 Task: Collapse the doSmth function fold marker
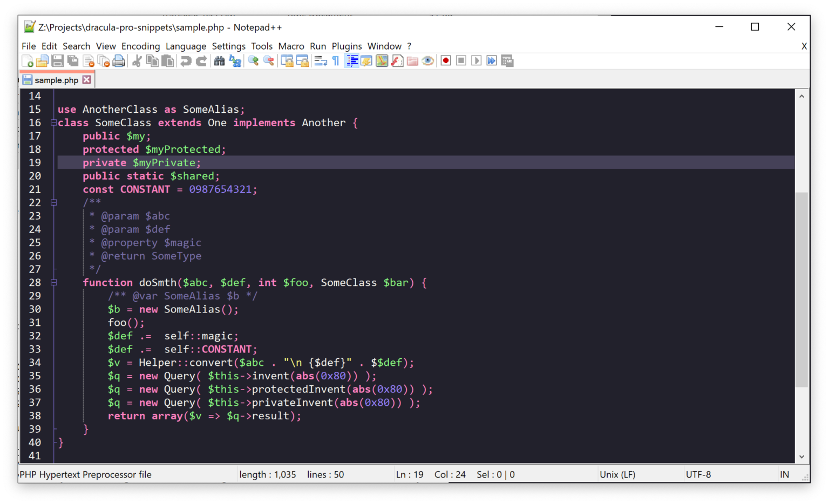(53, 282)
